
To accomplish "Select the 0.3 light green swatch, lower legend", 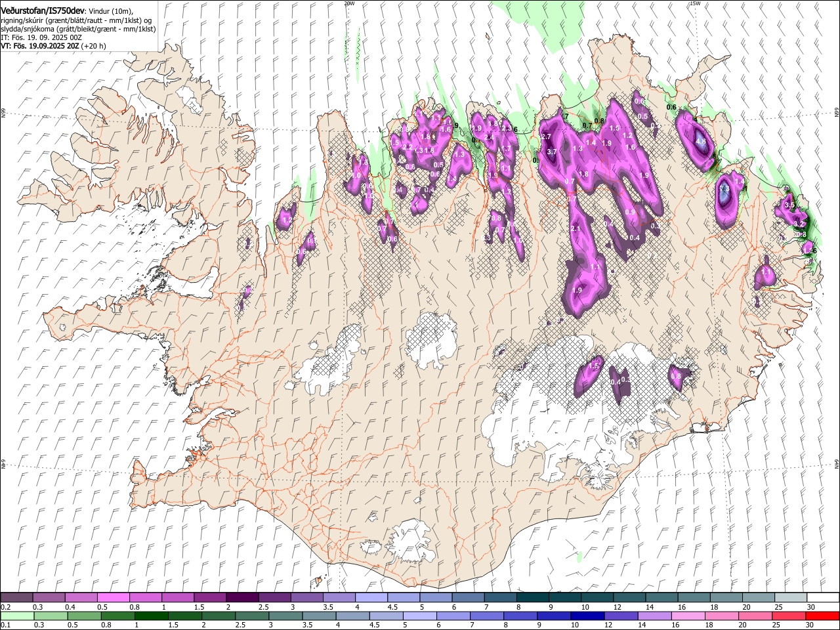I will [51, 616].
